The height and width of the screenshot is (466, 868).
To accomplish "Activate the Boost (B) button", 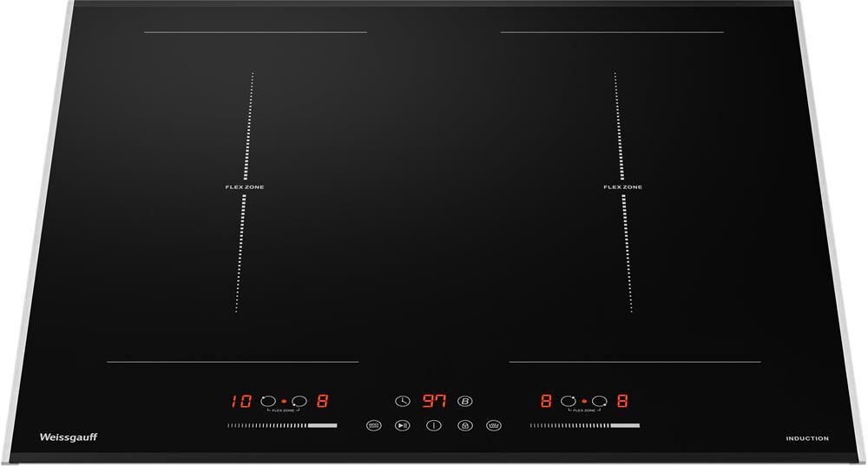I will point(464,401).
